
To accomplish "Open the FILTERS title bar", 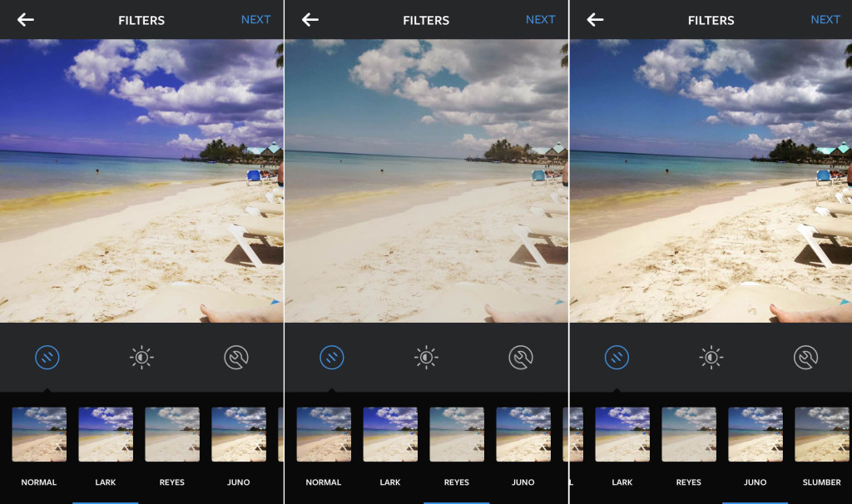I will tap(141, 19).
